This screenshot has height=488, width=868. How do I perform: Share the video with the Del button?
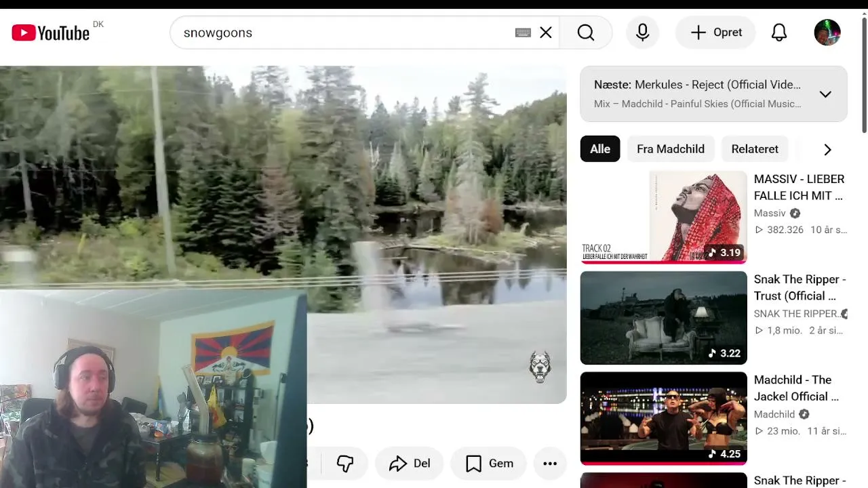tap(410, 464)
